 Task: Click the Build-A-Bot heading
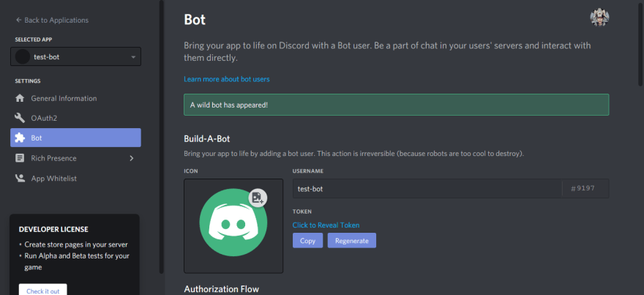(206, 139)
